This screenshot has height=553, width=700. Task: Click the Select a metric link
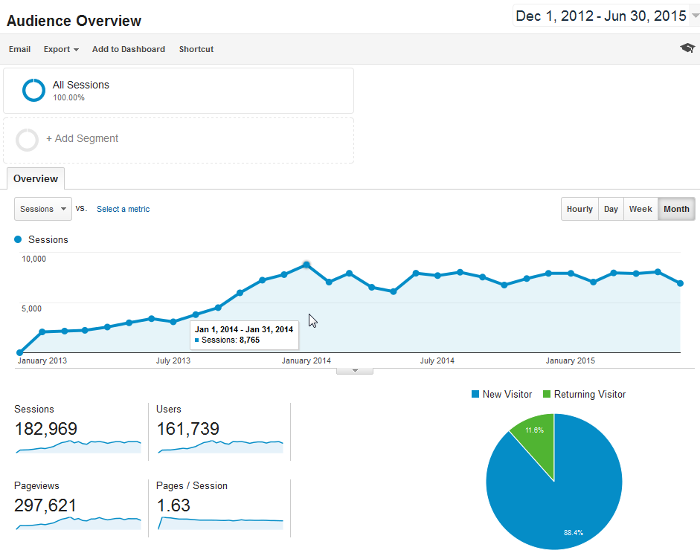click(x=123, y=209)
